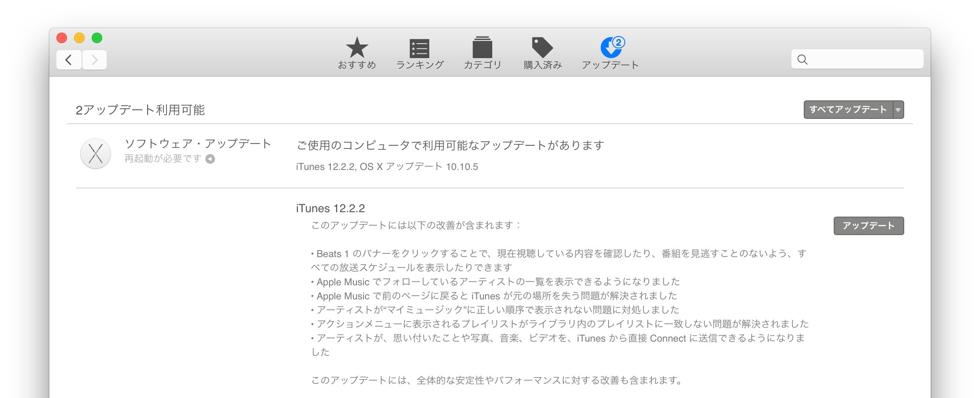
Task: Click the update count badge 2
Action: click(x=619, y=42)
